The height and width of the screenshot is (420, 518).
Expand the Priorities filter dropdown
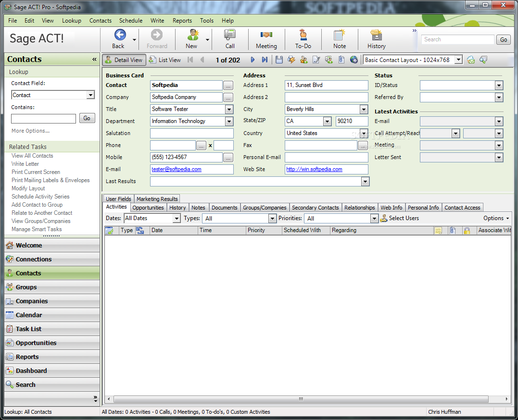[x=374, y=218]
